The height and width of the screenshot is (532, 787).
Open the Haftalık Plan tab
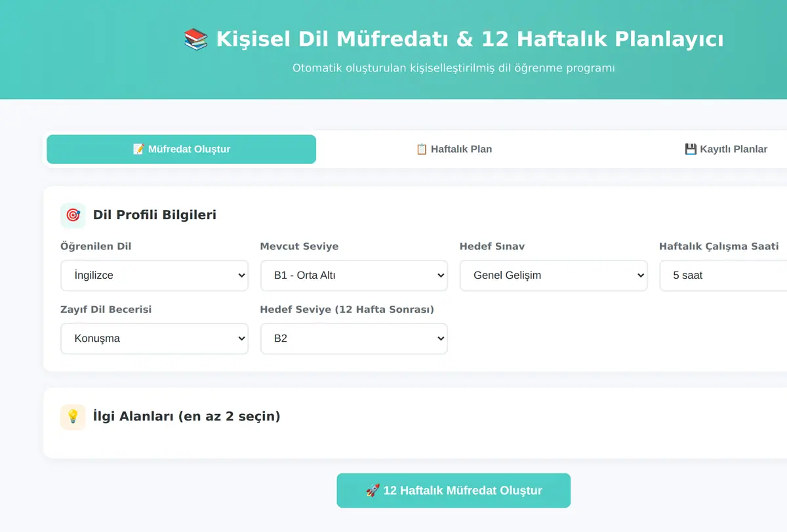[x=454, y=150]
